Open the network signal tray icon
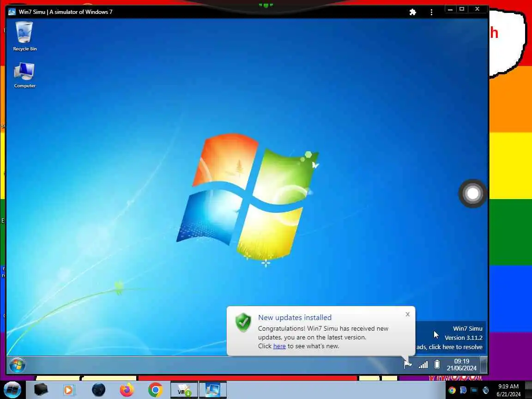This screenshot has height=399, width=532. point(423,365)
